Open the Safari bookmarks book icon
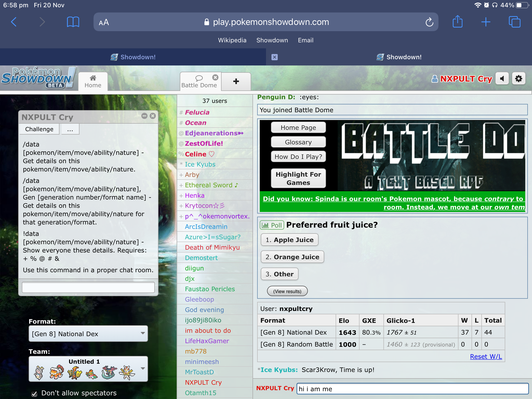Viewport: 532px width, 399px height. 73,22
